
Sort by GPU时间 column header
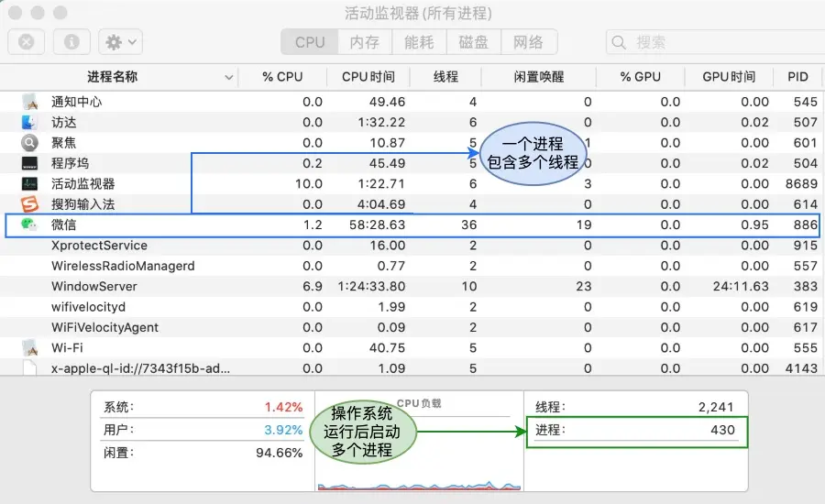729,77
